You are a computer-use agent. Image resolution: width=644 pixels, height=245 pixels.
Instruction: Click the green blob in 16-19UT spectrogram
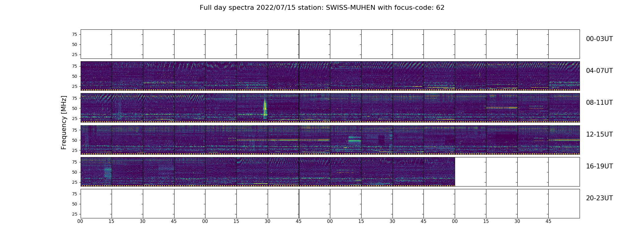107,172
